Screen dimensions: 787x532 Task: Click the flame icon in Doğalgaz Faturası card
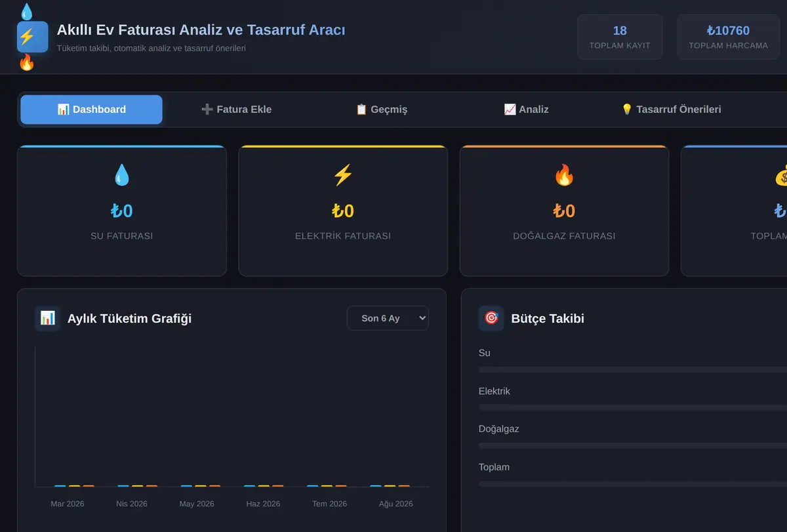click(564, 175)
